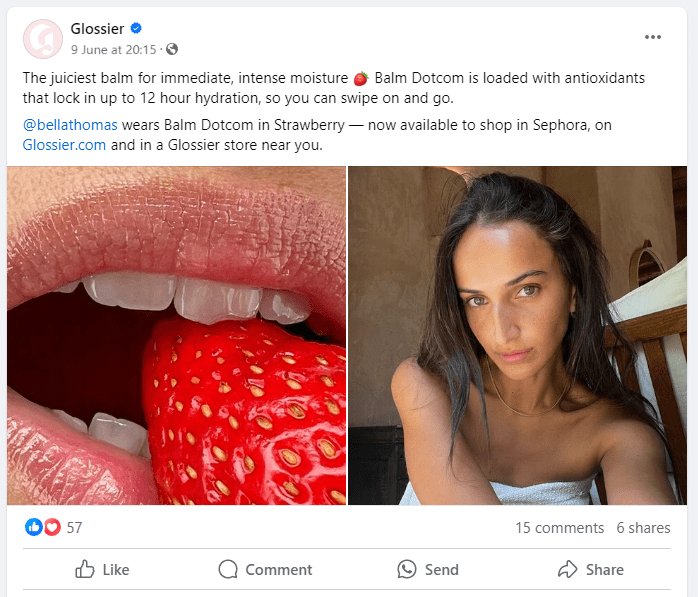Click the blue verified badge
Screen dimensions: 698x597
pyautogui.click(x=137, y=29)
